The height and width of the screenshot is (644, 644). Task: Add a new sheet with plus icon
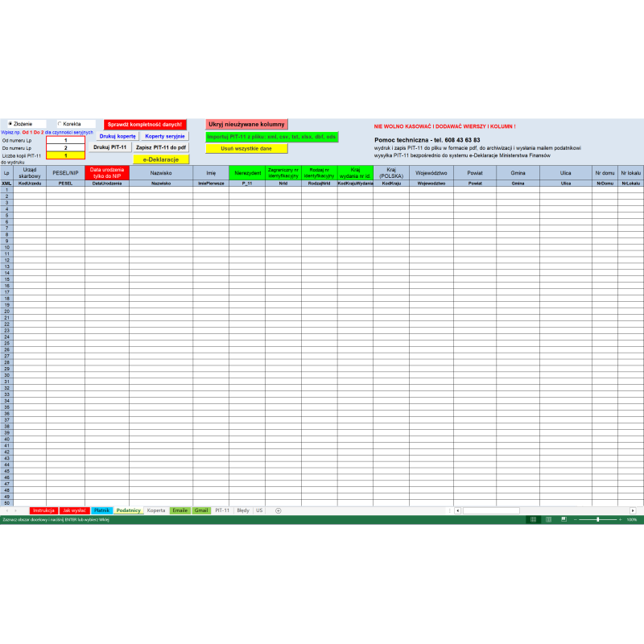click(279, 510)
